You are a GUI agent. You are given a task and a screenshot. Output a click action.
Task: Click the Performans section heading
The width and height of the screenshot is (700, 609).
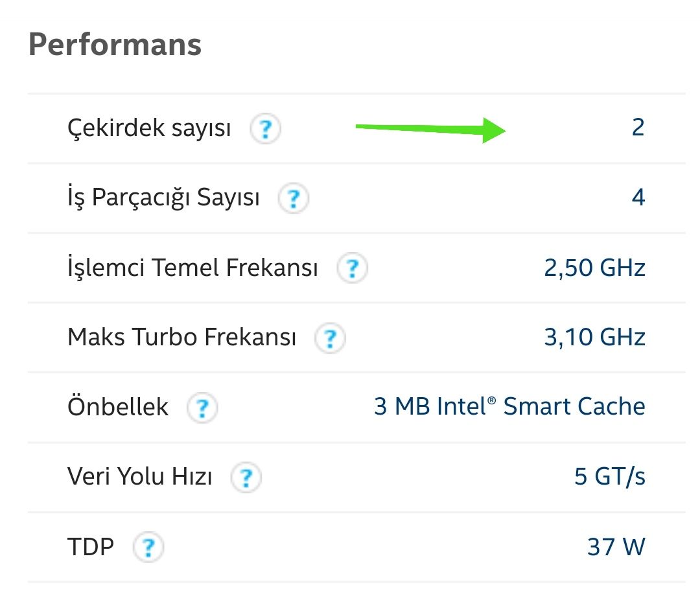coord(115,45)
